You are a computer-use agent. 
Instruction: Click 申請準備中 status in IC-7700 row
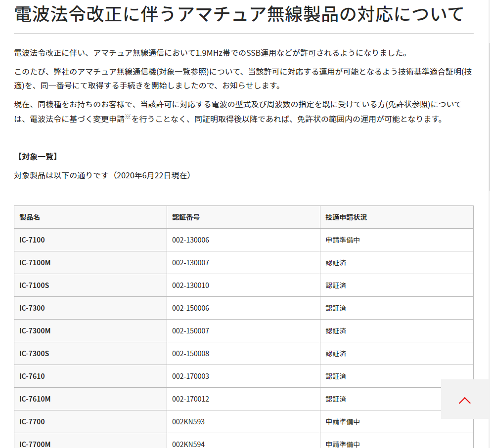pos(343,422)
